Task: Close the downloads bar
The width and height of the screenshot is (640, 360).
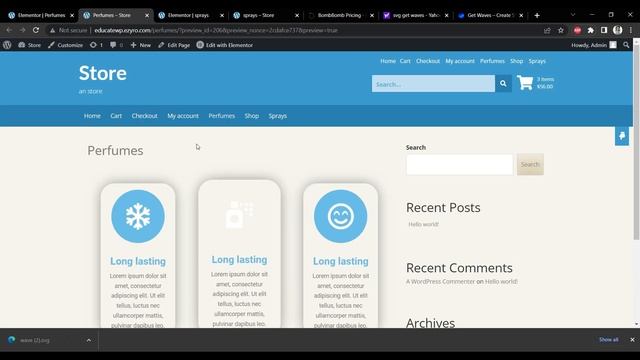Action: 632,340
